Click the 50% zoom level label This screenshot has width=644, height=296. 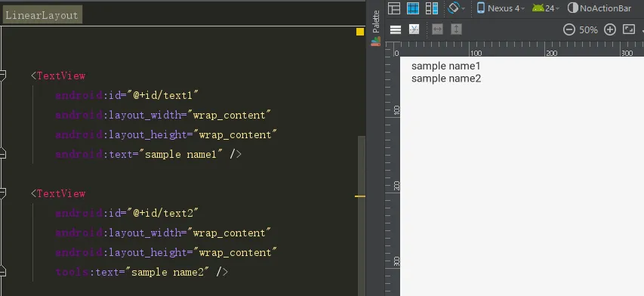[x=588, y=30]
